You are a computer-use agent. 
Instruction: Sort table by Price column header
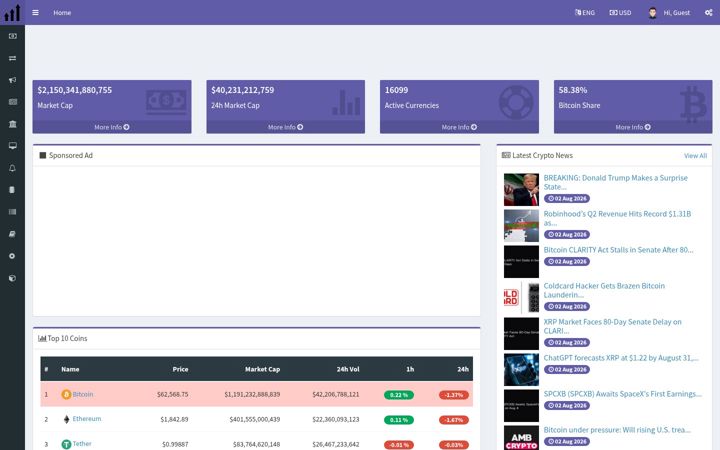pos(180,369)
